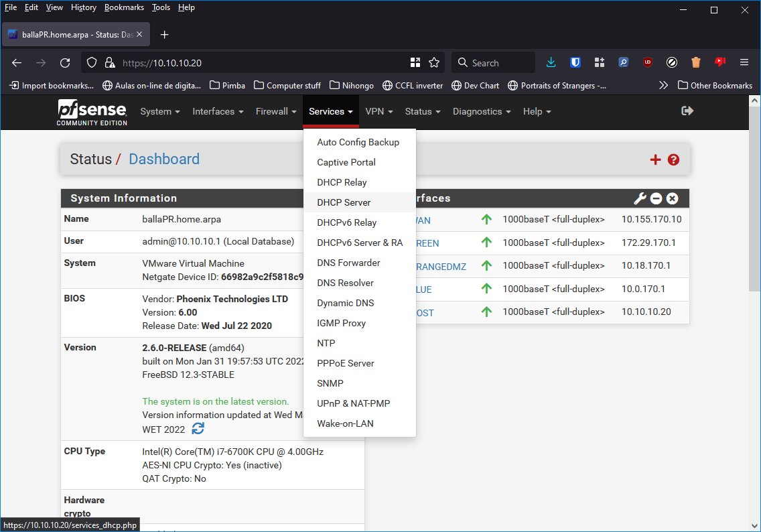Minimize the Interfaces widget panel

point(656,198)
